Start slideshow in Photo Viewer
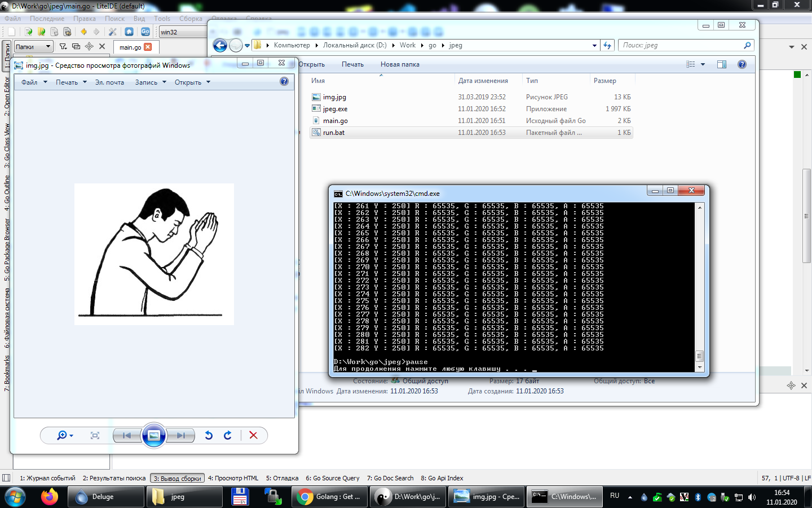Screen dimensions: 812x508 (x=154, y=435)
